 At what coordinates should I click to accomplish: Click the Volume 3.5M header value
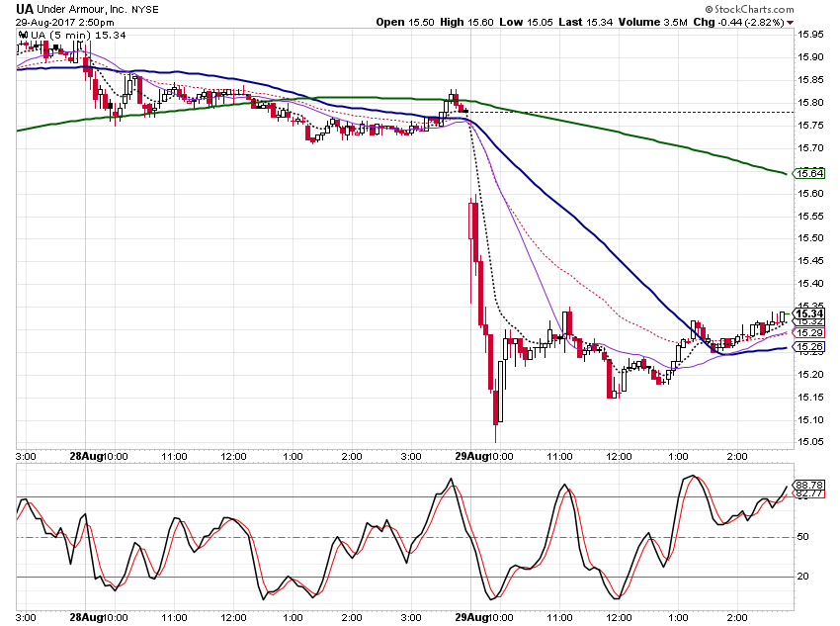pyautogui.click(x=653, y=22)
